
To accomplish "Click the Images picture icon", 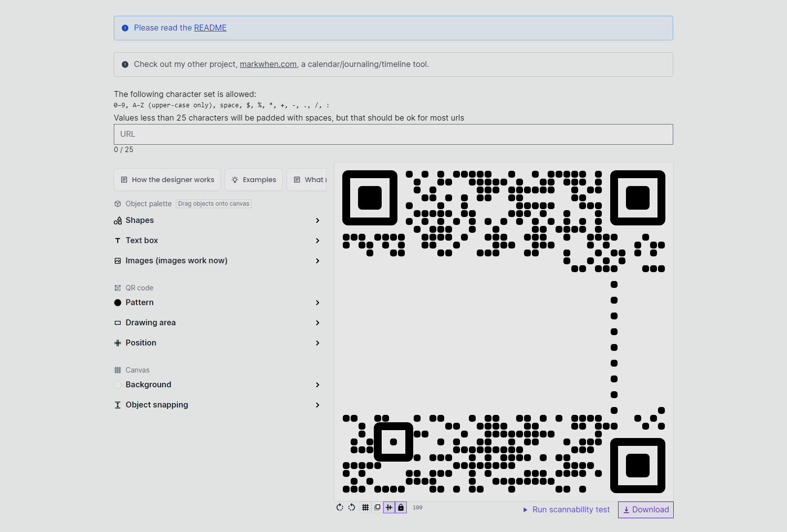I will [118, 261].
